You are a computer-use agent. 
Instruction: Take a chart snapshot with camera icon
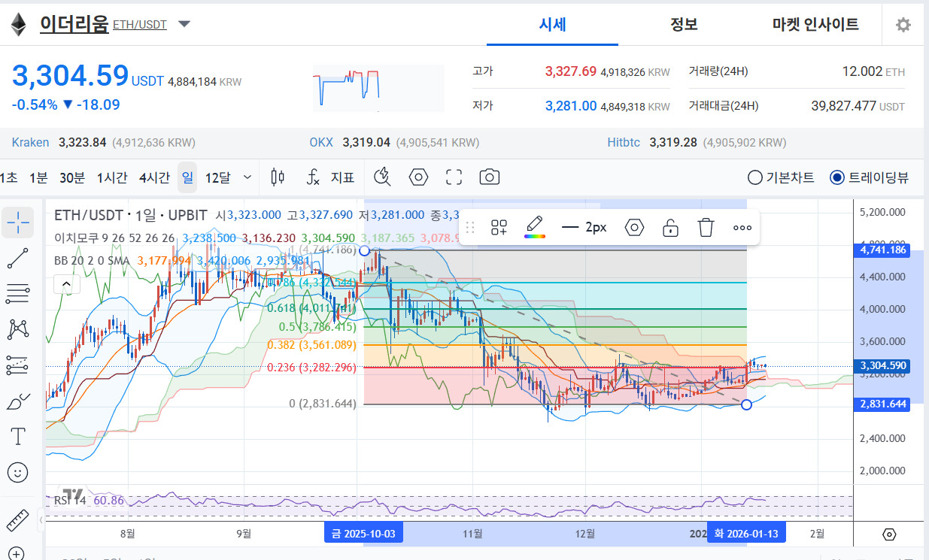pos(490,177)
